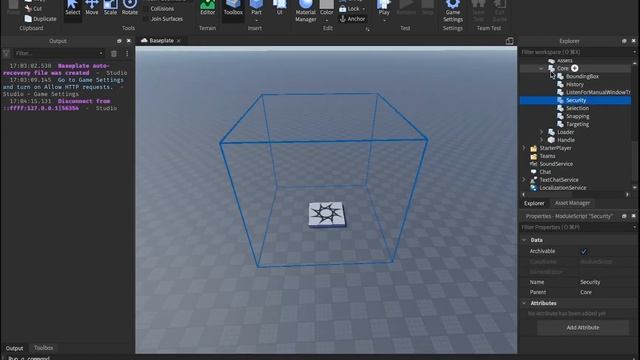Open the Terrain Editor

tap(207, 8)
